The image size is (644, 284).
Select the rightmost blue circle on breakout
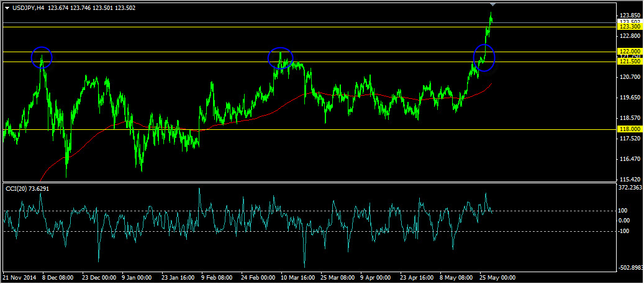pyautogui.click(x=484, y=57)
